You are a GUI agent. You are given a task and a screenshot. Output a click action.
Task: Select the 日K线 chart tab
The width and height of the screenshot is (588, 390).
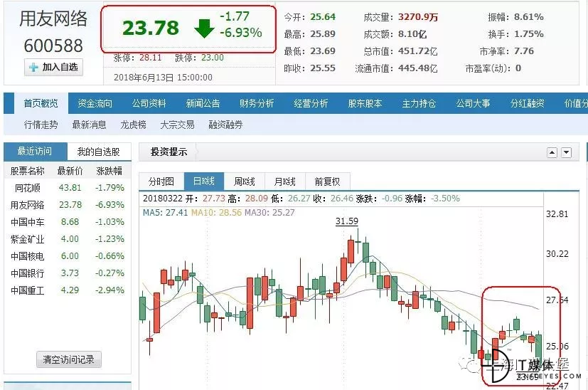click(204, 181)
